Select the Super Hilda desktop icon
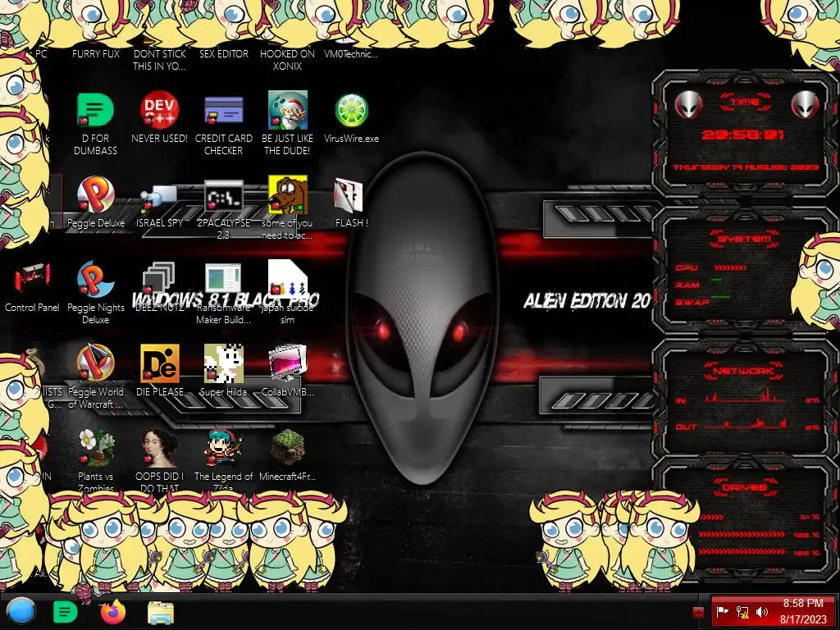 [223, 363]
